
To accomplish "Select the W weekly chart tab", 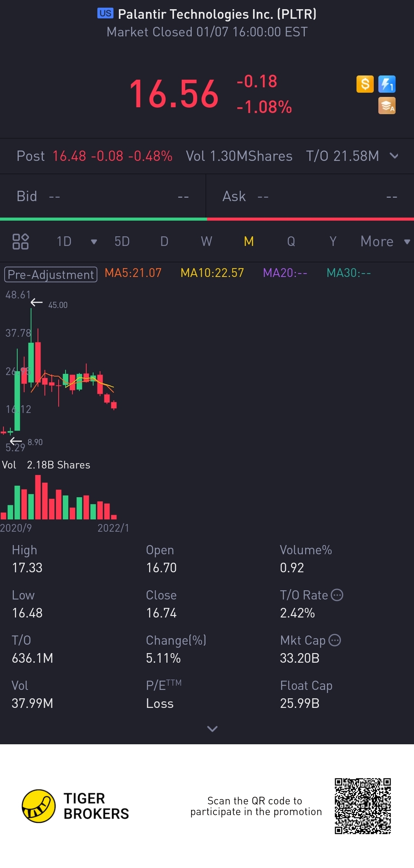I will point(206,241).
